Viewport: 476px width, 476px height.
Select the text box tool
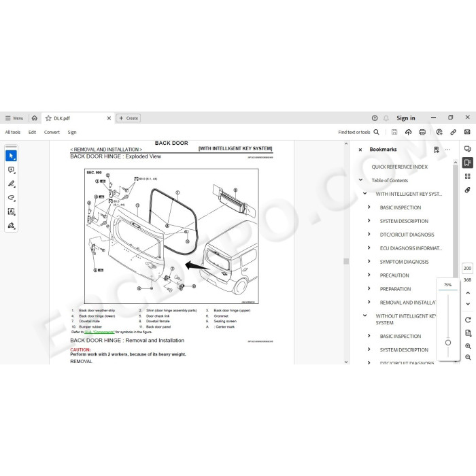pyautogui.click(x=12, y=211)
